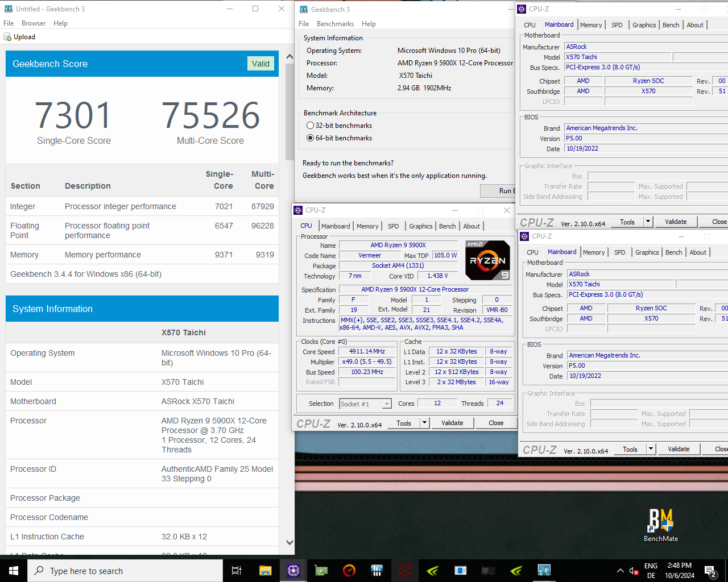This screenshot has width=728, height=582.
Task: Click the purple CPU-Z chip taskbar icon
Action: [x=293, y=571]
